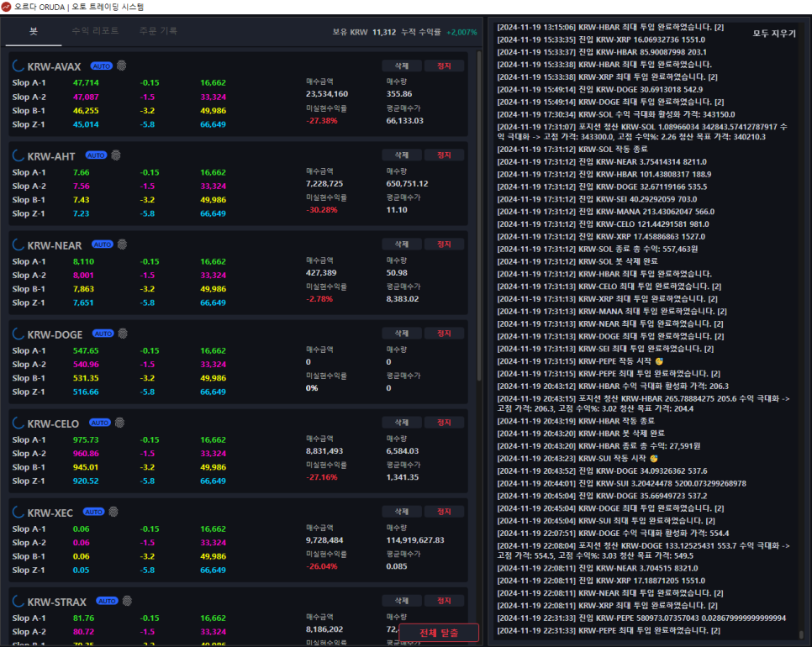The width and height of the screenshot is (812, 647).
Task: Click log entry 'KRW-SOL 봇 삭제 완료'
Action: tap(577, 261)
